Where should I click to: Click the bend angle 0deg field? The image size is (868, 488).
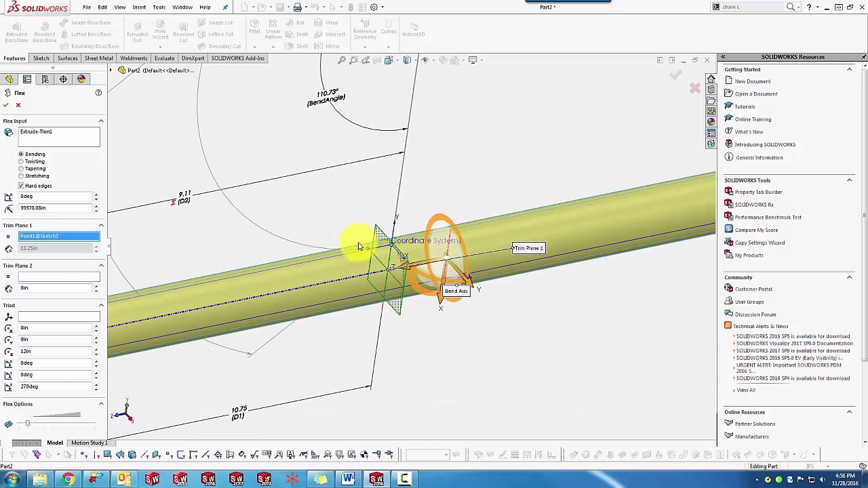click(x=54, y=197)
